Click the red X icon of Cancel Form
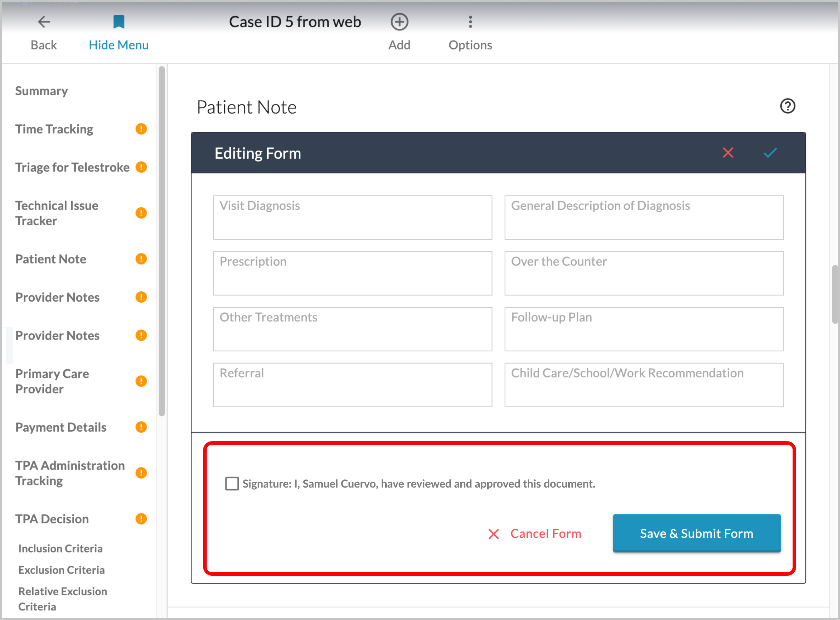This screenshot has height=620, width=840. (x=494, y=534)
